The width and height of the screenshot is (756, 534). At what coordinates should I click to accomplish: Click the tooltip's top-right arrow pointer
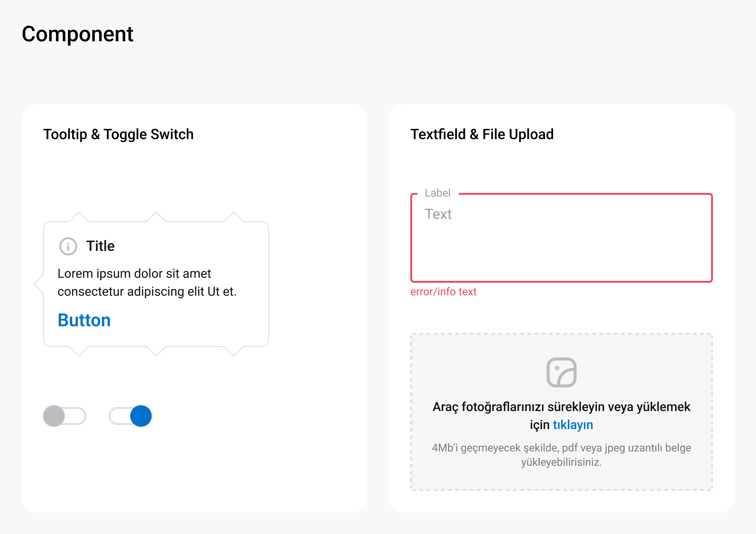pyautogui.click(x=233, y=217)
